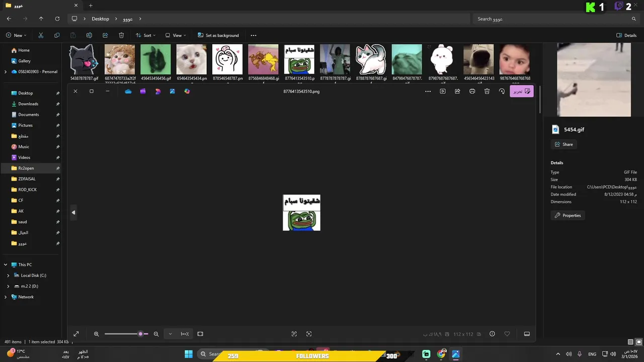Screen dimensions: 644x362
Task: Open Paint app icon in Photos toolbar
Action: [173, 92]
